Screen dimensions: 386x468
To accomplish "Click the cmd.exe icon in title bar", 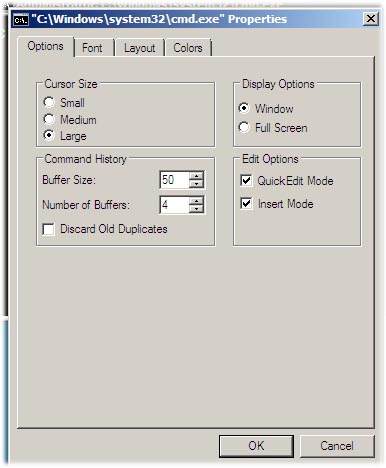I will 21,20.
